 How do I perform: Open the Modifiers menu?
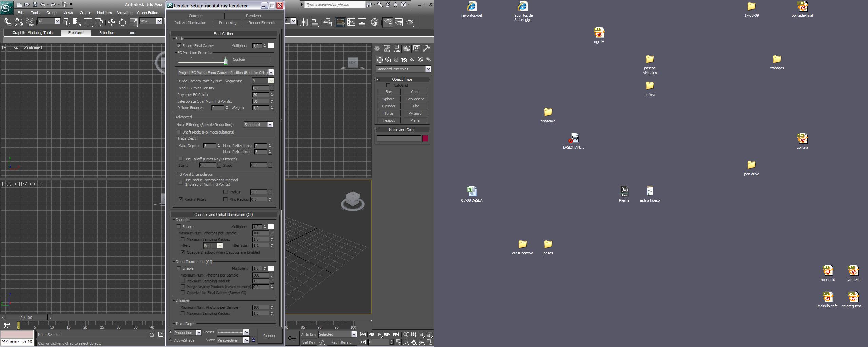point(104,13)
